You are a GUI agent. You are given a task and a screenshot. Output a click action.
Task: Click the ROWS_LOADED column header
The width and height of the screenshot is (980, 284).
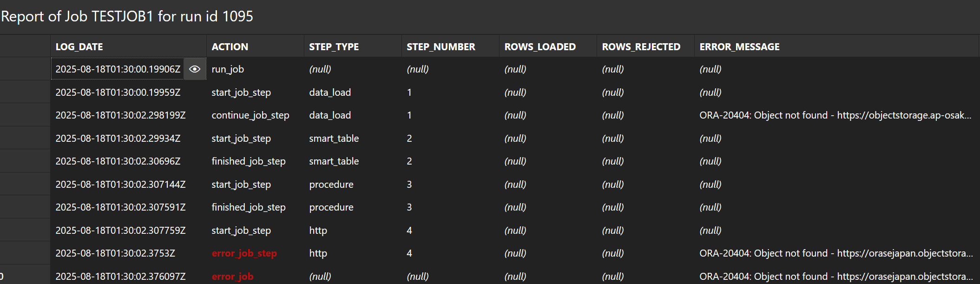(548, 46)
